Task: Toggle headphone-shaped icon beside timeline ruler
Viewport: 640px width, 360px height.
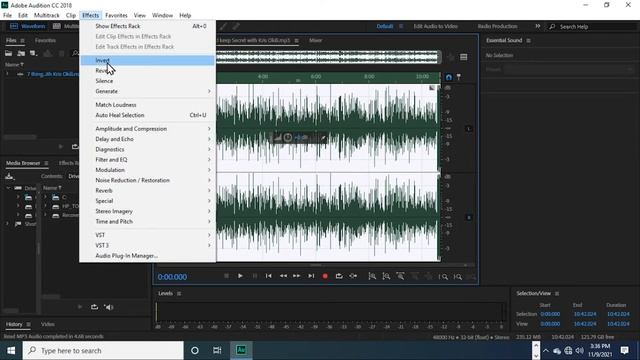Action: [x=449, y=77]
